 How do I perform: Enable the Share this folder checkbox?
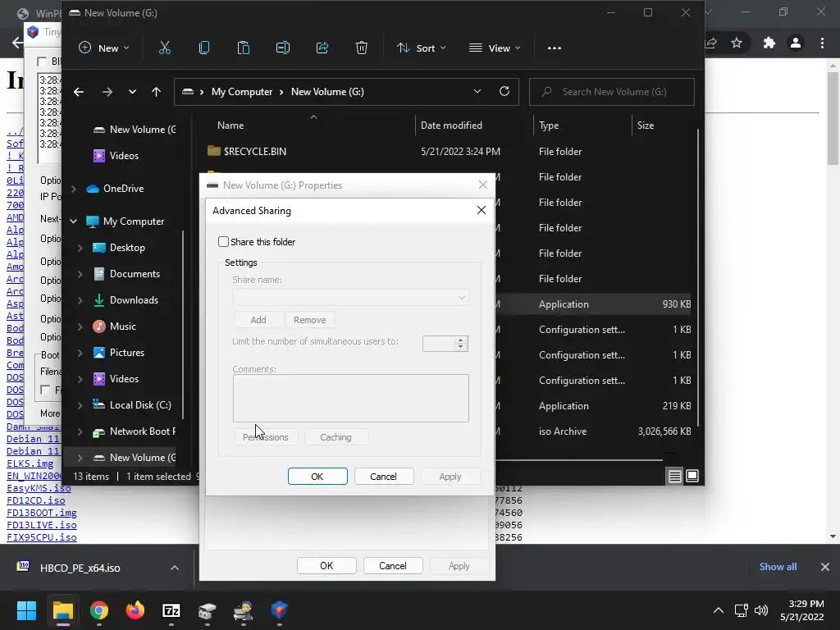click(223, 242)
